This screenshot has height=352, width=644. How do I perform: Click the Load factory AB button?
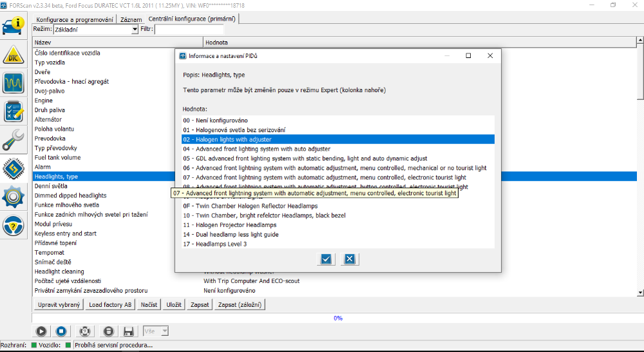pyautogui.click(x=110, y=305)
